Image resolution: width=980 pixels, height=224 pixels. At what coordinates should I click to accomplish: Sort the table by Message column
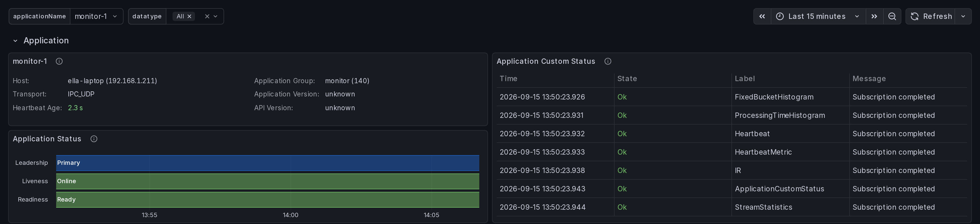coord(869,79)
